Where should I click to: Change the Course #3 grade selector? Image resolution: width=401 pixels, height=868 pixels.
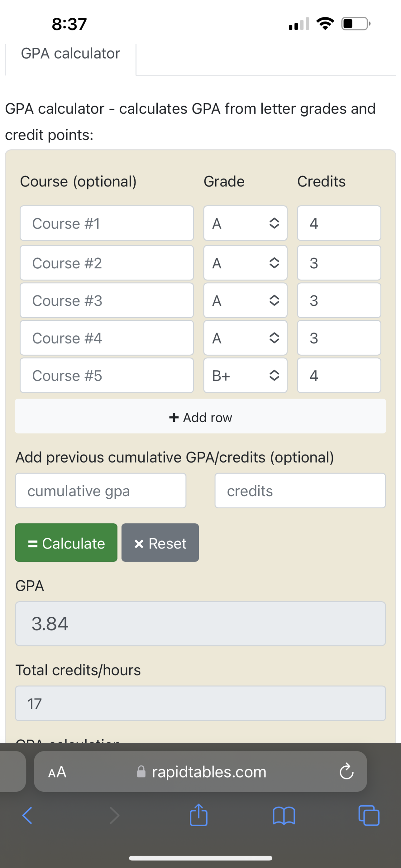click(x=245, y=300)
